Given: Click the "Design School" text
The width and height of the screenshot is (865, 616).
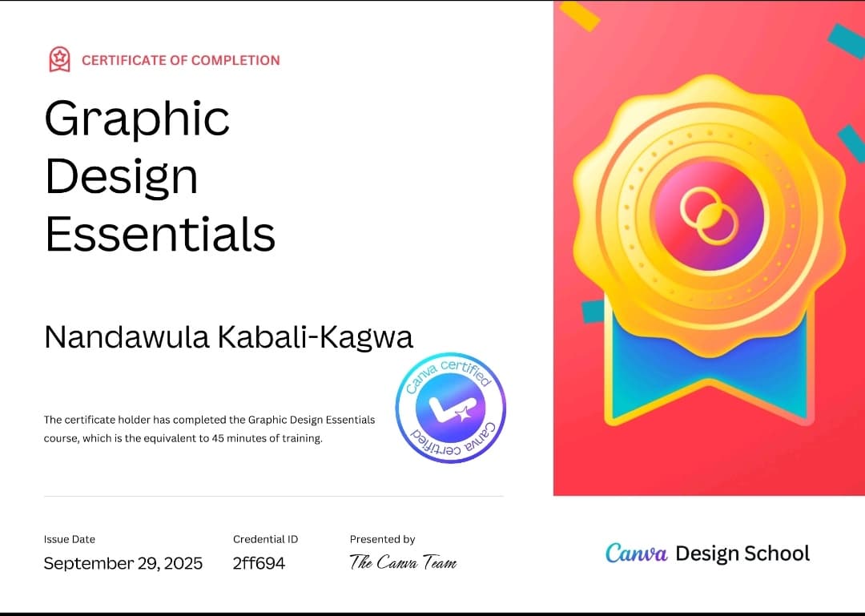Looking at the screenshot, I should click(x=742, y=553).
